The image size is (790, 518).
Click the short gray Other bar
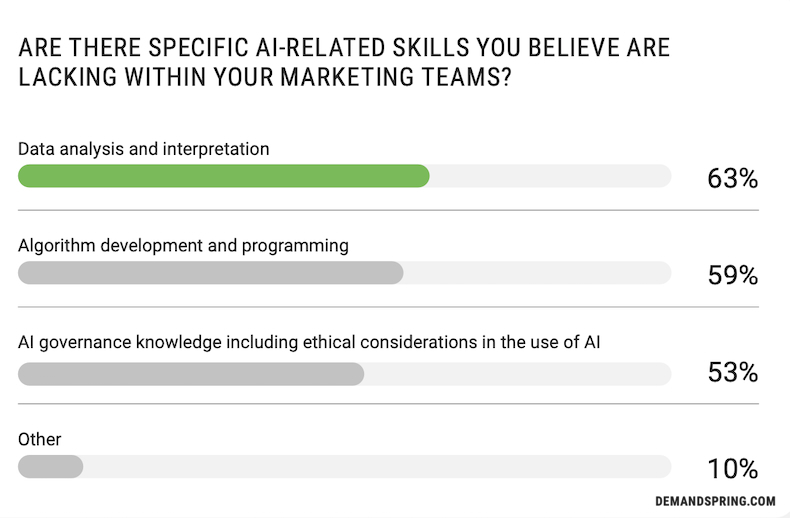50,467
